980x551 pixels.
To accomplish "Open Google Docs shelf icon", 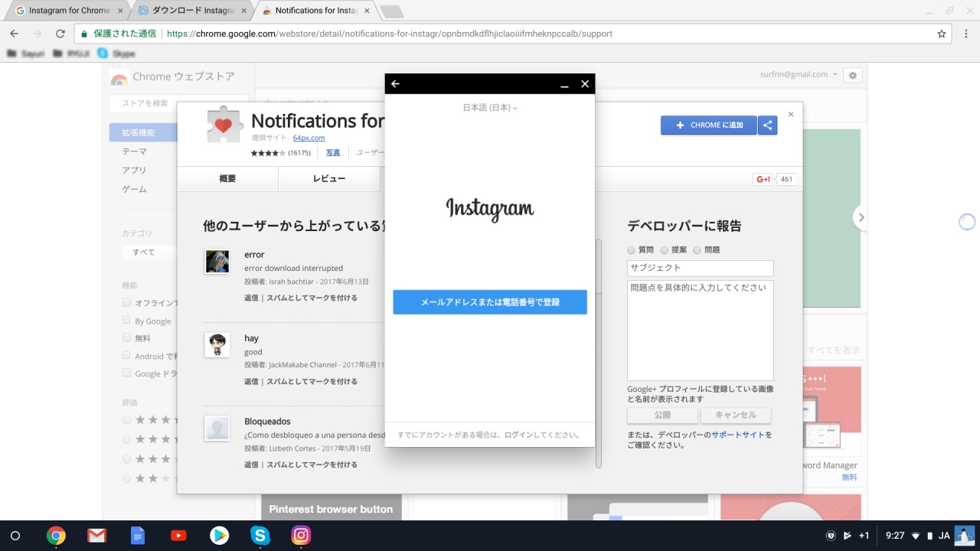I will [138, 536].
